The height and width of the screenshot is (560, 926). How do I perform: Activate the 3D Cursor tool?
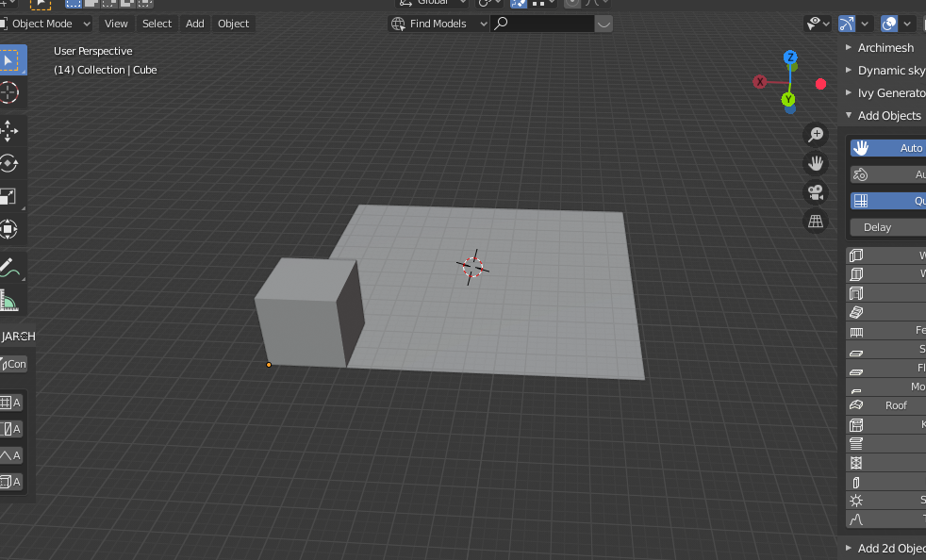coord(10,92)
